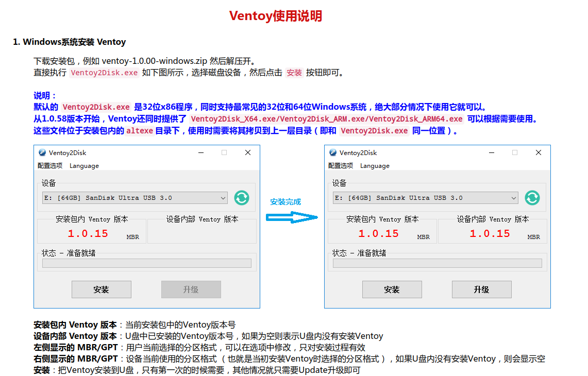Open Language menu in right window
This screenshot has width=588, height=376.
point(375,166)
